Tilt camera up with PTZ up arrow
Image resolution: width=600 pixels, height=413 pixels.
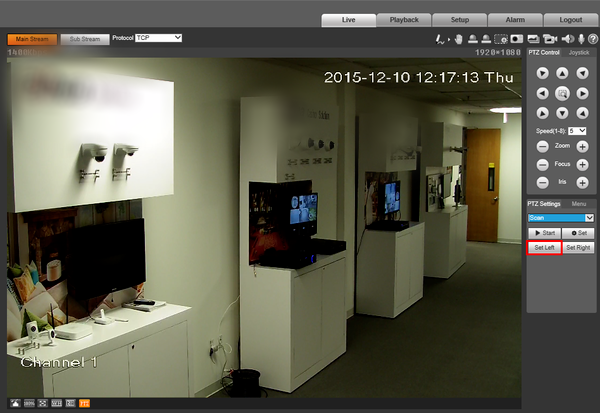(562, 73)
